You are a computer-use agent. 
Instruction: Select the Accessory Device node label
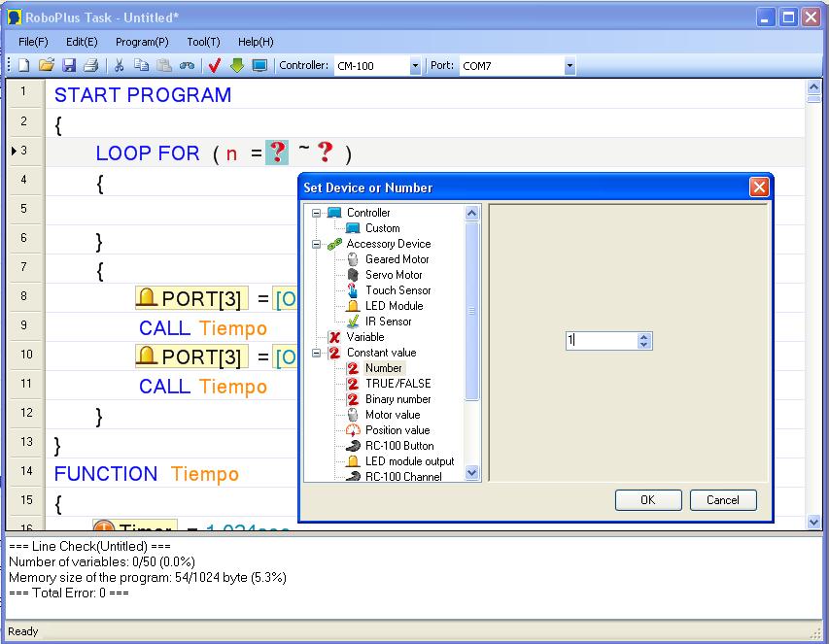389,244
